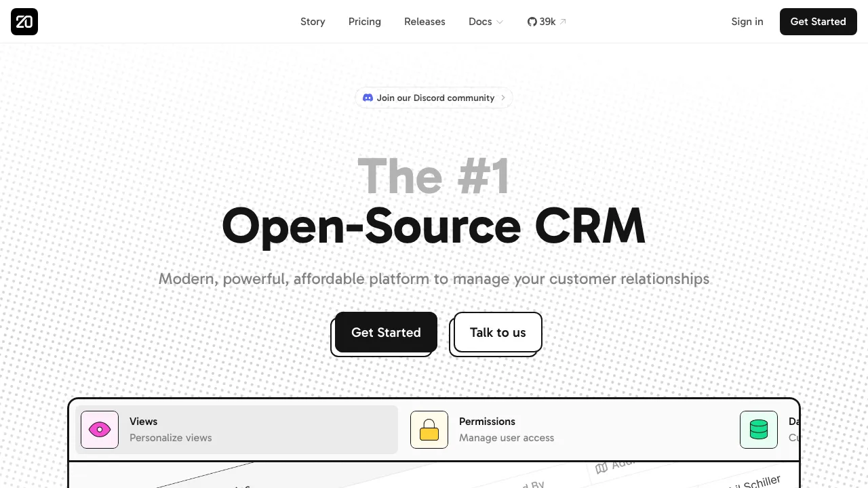Click the Discord logo icon
The width and height of the screenshot is (868, 488).
click(368, 98)
